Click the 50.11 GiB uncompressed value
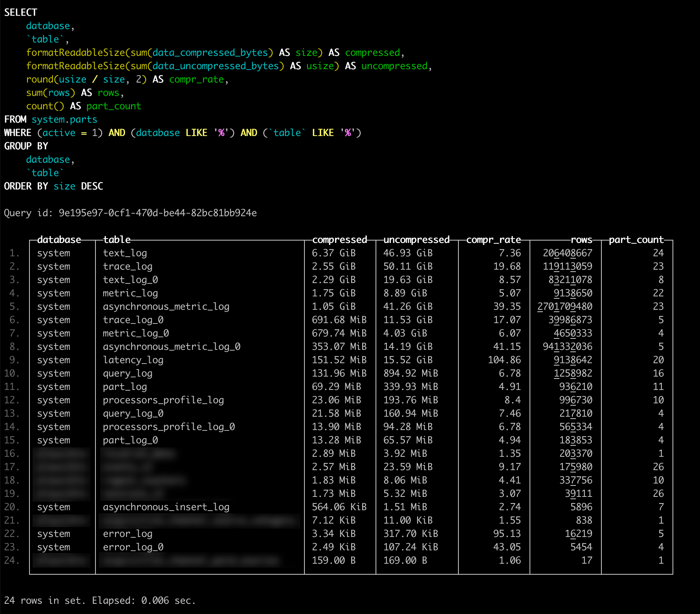This screenshot has width=700, height=614. tap(408, 267)
